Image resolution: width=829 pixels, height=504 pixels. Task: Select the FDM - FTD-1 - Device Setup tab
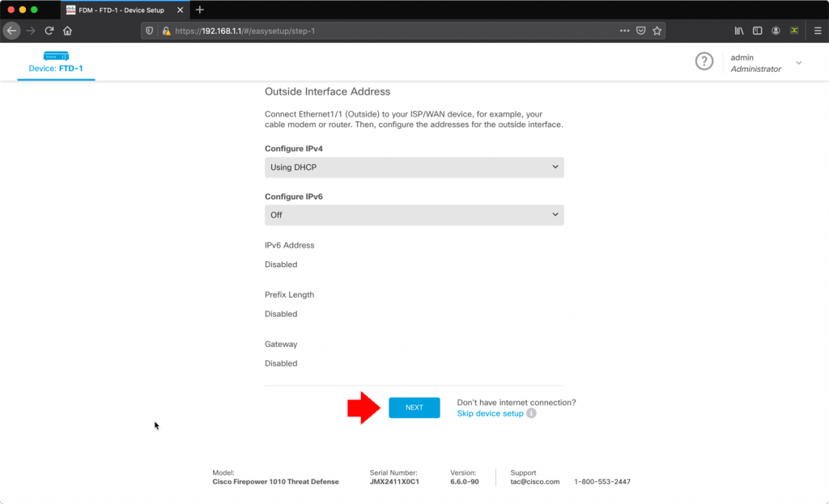pyautogui.click(x=121, y=11)
